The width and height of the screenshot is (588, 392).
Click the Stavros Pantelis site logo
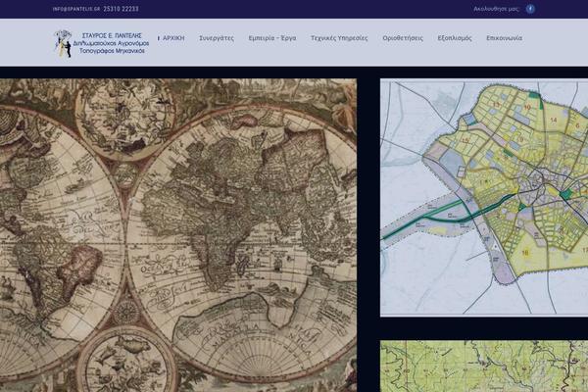click(x=101, y=43)
